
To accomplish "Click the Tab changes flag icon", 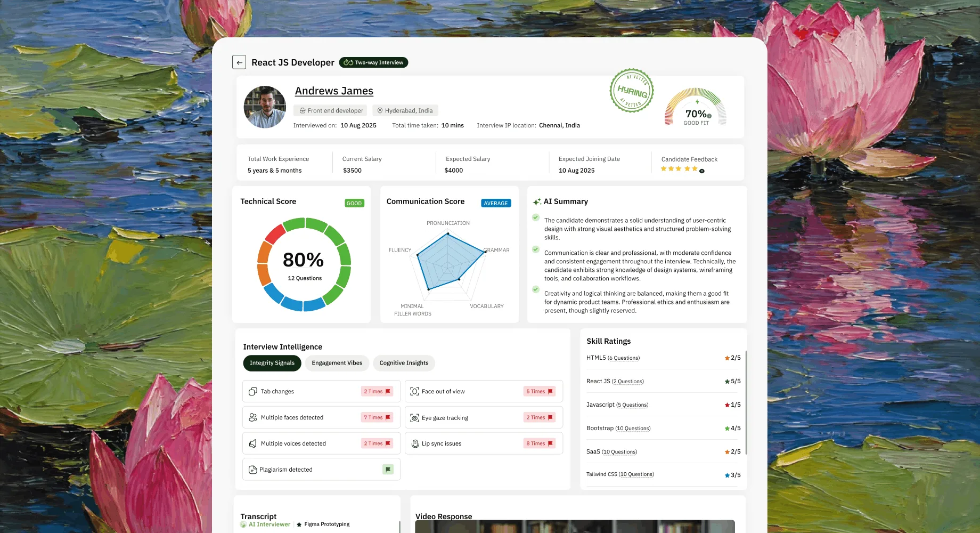I will [x=388, y=391].
